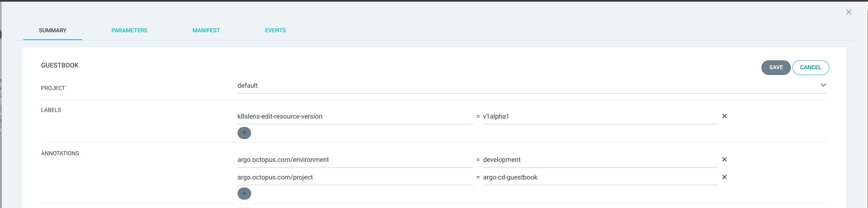View the Events tab
Viewport: 868px width, 208px height.
pos(275,30)
